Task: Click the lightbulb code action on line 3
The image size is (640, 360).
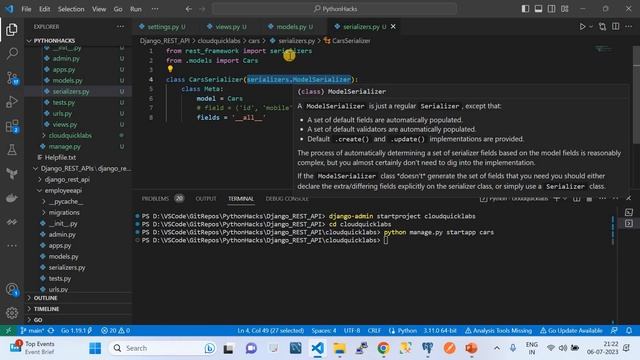Action: pos(170,69)
